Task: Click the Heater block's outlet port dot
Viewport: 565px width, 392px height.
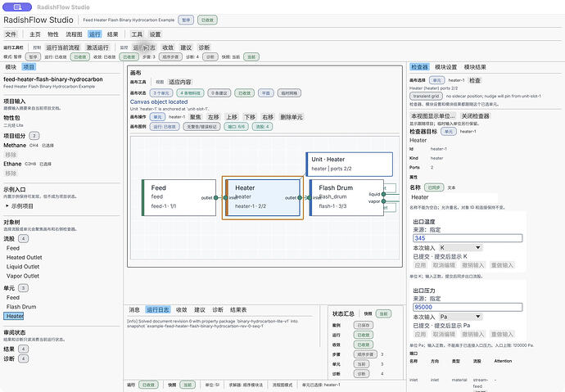Action: coord(300,197)
